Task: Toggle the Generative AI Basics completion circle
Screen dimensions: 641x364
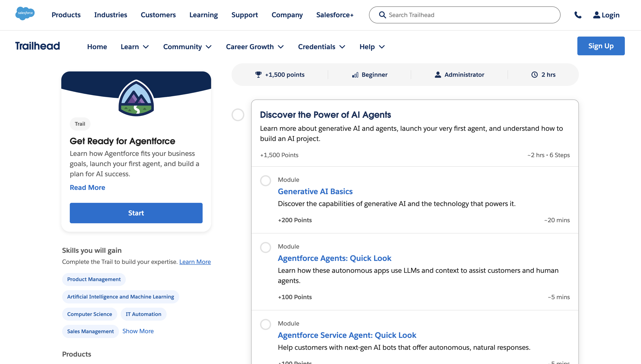Action: coord(265,181)
